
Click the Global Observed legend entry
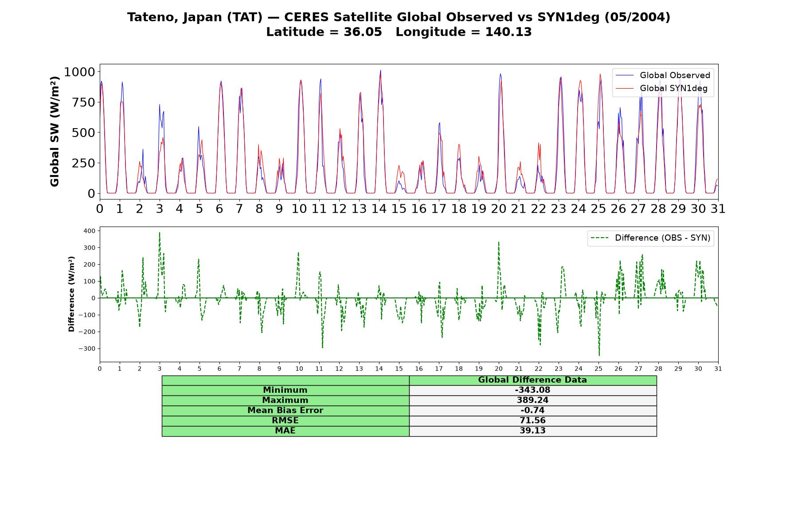(x=663, y=75)
